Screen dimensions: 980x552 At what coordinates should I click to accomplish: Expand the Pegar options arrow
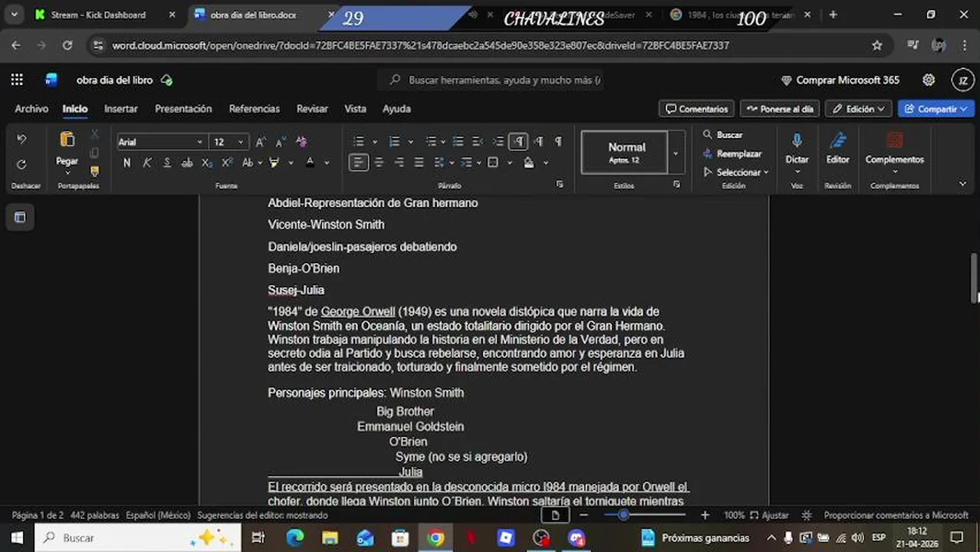(x=67, y=172)
